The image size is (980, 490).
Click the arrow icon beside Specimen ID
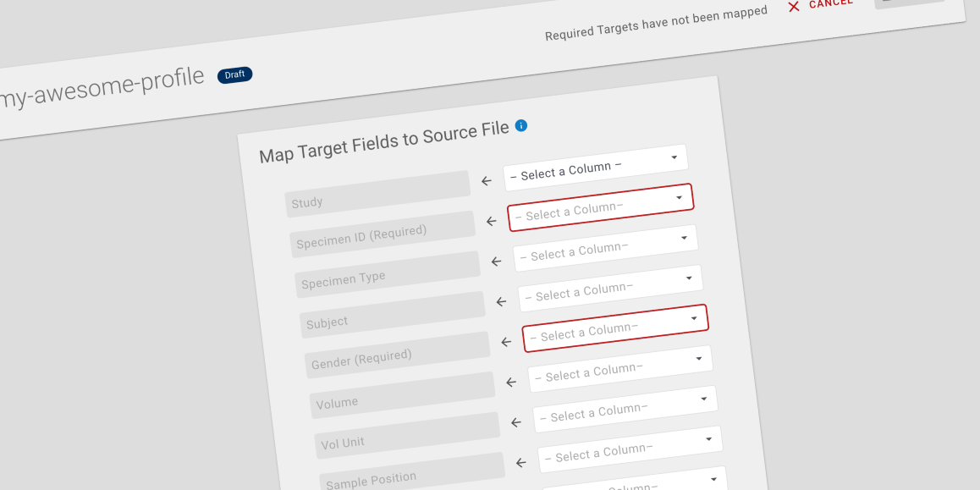(x=491, y=221)
